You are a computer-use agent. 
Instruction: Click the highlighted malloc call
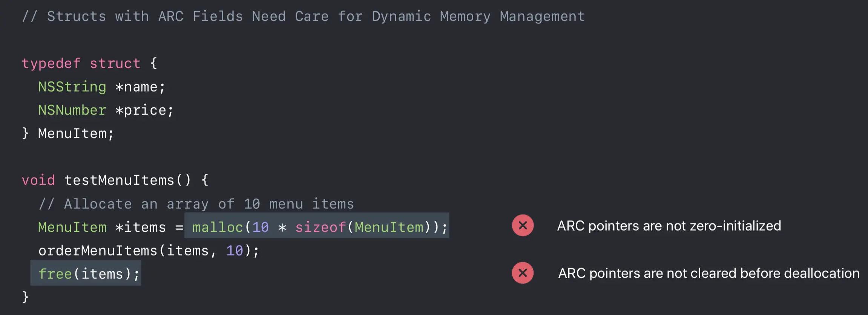(x=317, y=226)
